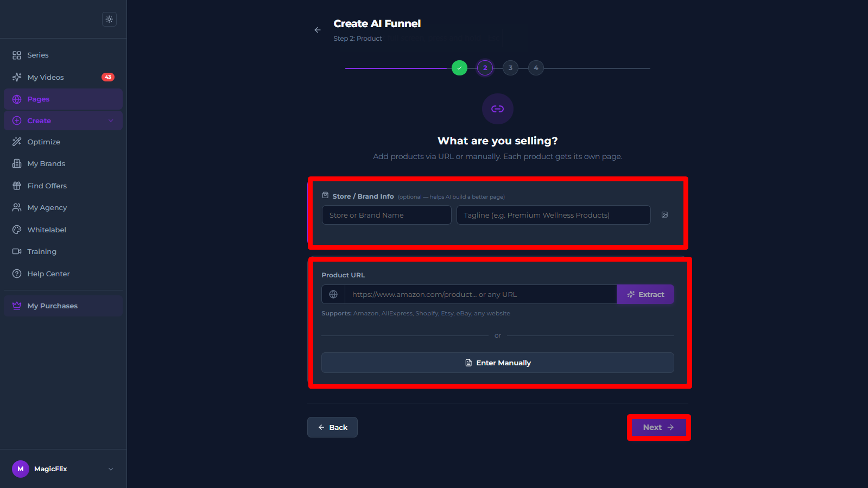The width and height of the screenshot is (868, 488).
Task: Focus the Product URL input field
Action: [x=480, y=294]
